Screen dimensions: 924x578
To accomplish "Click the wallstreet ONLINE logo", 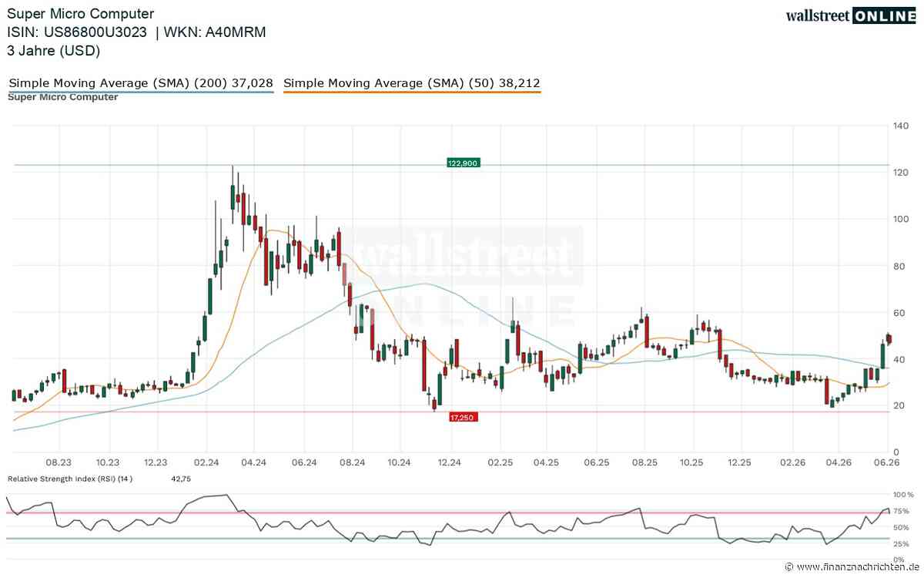I will point(851,15).
